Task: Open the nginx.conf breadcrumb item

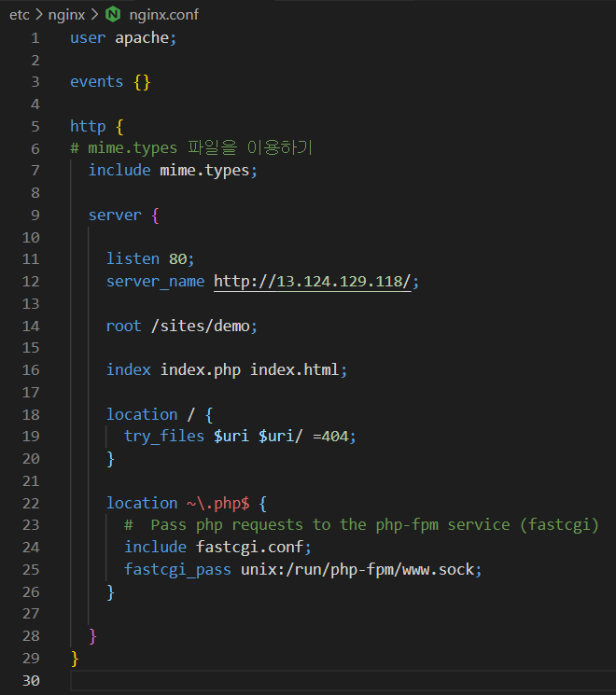Action: click(163, 15)
